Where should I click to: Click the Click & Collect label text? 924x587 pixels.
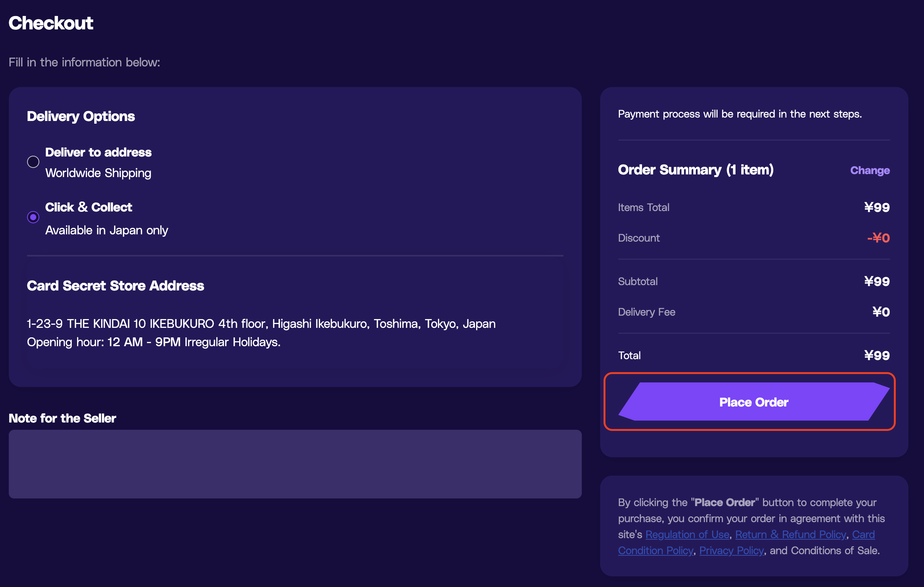pos(89,207)
